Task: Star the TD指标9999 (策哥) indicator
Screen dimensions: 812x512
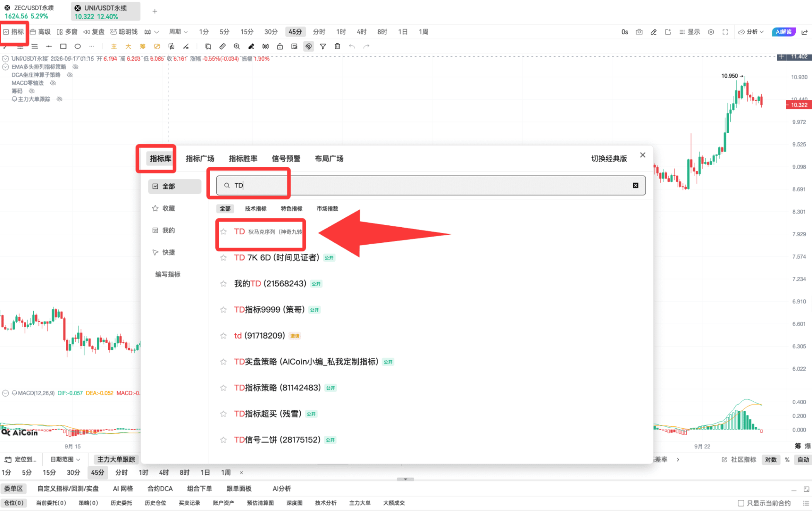Action: (x=224, y=310)
